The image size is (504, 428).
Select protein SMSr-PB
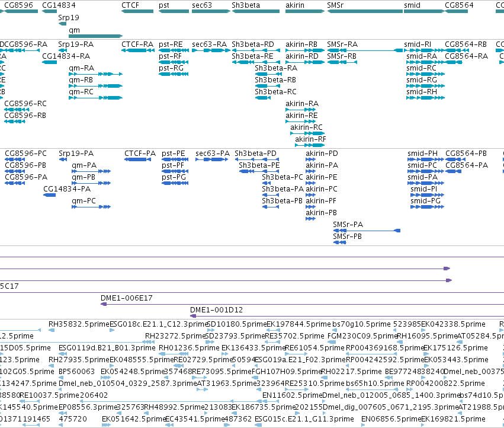coord(339,242)
